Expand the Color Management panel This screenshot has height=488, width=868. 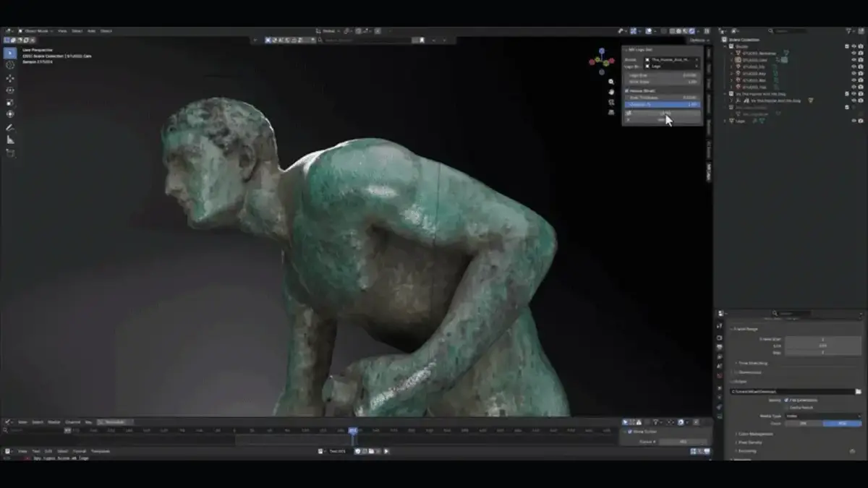[755, 434]
